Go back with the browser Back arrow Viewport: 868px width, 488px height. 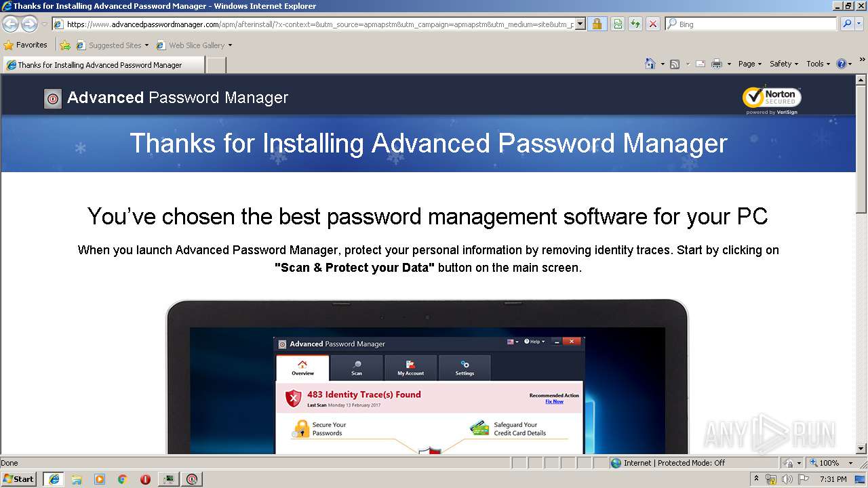click(x=10, y=24)
